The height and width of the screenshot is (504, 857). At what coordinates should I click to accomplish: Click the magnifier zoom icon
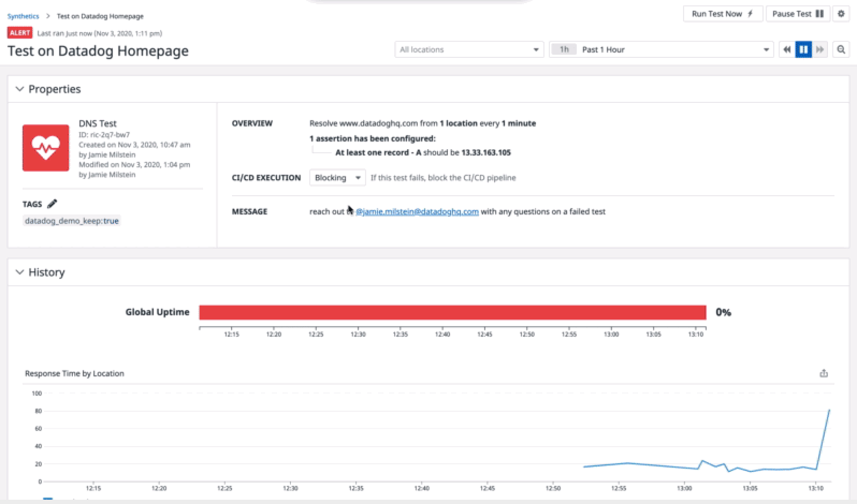(841, 50)
